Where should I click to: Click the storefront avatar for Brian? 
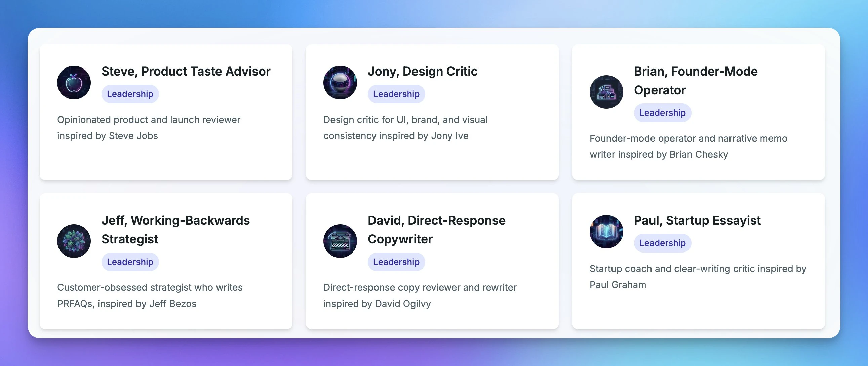[x=606, y=92]
